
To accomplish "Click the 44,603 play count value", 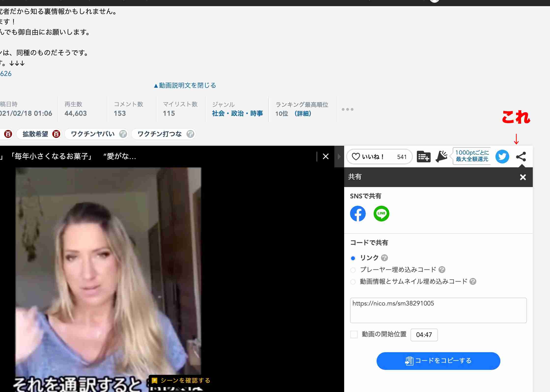I will coord(76,113).
